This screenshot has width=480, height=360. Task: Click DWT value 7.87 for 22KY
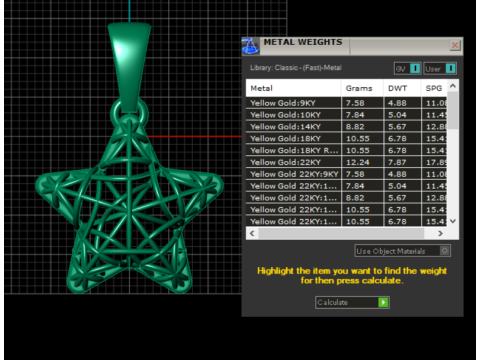(x=397, y=162)
